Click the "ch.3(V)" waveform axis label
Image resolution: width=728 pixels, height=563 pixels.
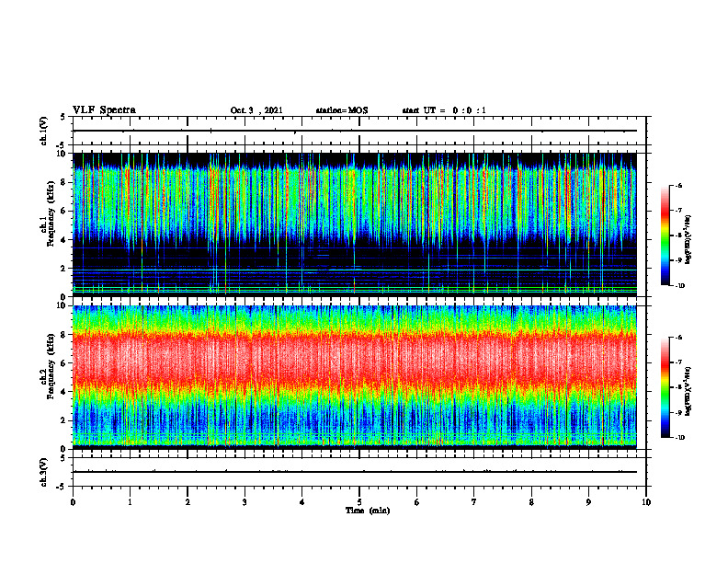pos(44,472)
